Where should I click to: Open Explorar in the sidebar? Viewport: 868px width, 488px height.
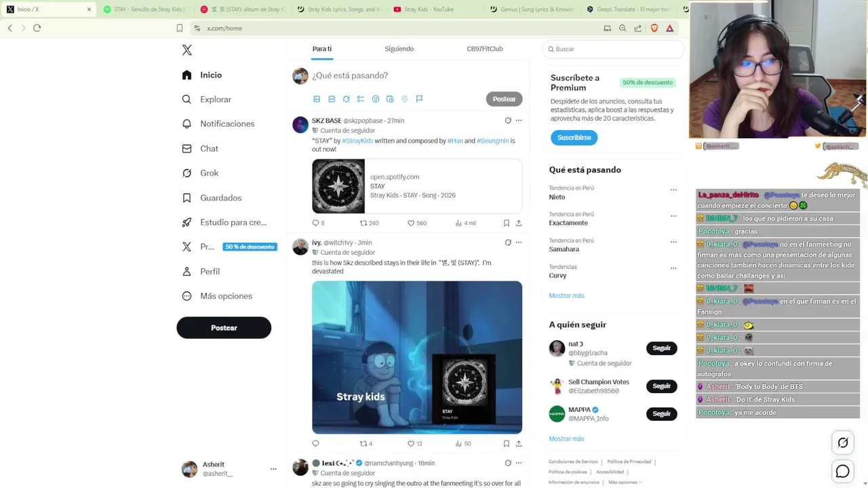point(207,100)
